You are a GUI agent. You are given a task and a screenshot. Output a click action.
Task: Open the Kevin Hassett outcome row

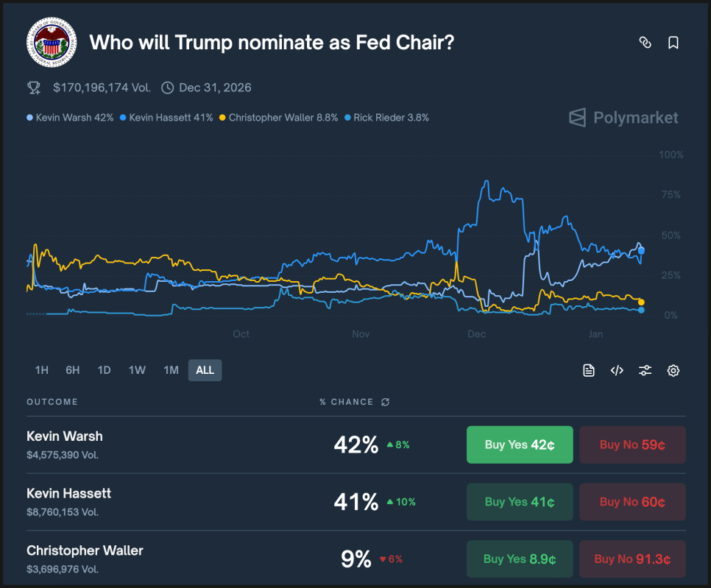click(x=69, y=494)
